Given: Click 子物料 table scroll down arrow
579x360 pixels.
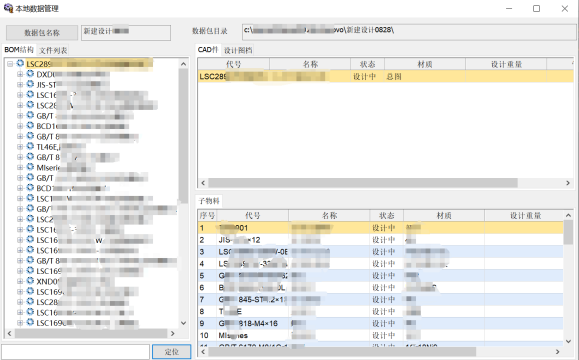Looking at the screenshot, I should click(568, 341).
